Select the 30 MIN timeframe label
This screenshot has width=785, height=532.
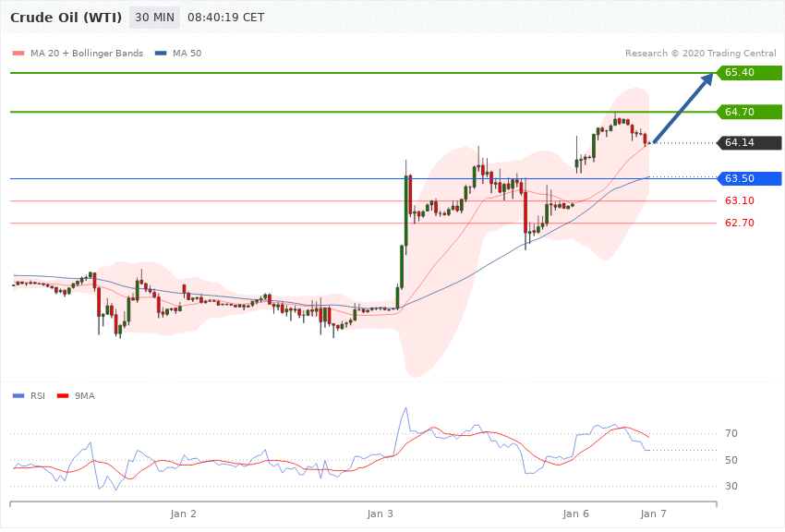[x=155, y=18]
